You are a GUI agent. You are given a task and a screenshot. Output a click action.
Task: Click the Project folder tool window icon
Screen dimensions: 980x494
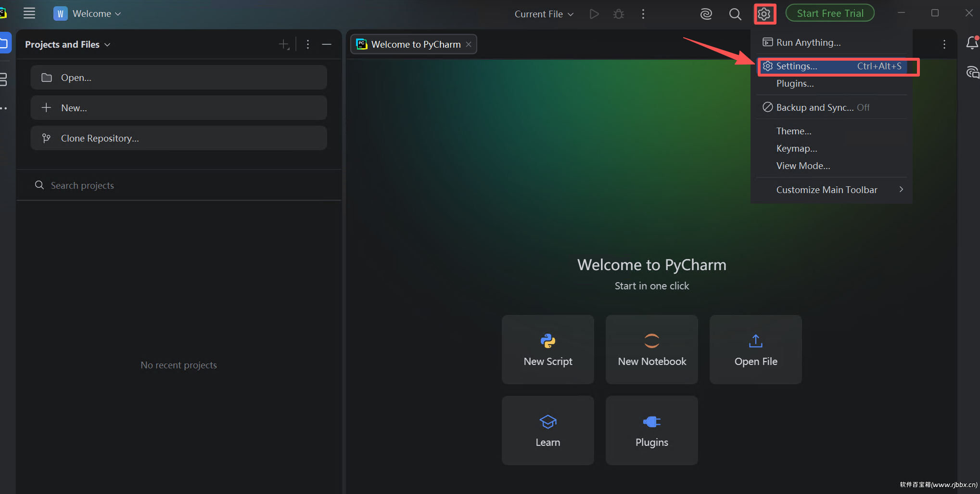coord(4,43)
